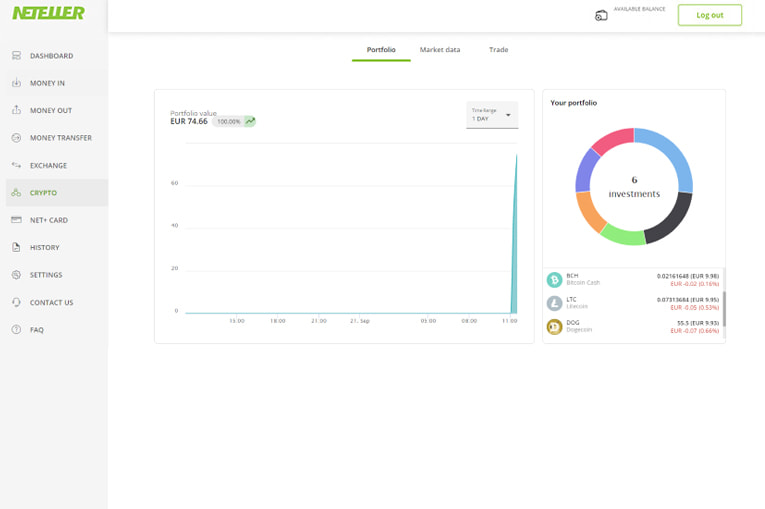The width and height of the screenshot is (765, 509).
Task: Click the BCH amount 0.02161648 value
Action: pyautogui.click(x=673, y=276)
